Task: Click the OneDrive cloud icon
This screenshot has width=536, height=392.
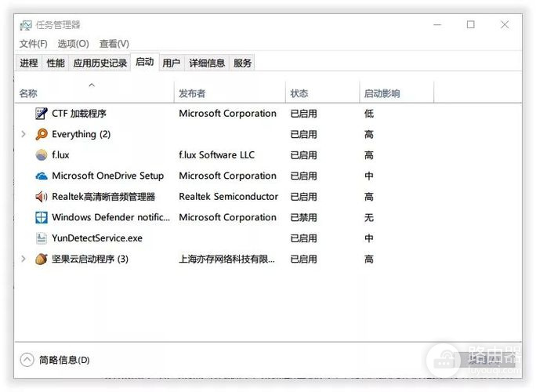Action: click(42, 176)
